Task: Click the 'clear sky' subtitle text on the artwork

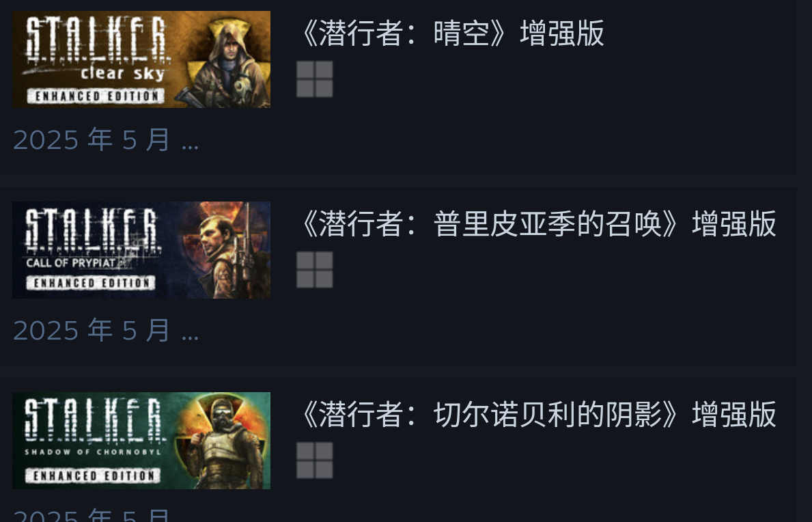Action: coord(122,73)
